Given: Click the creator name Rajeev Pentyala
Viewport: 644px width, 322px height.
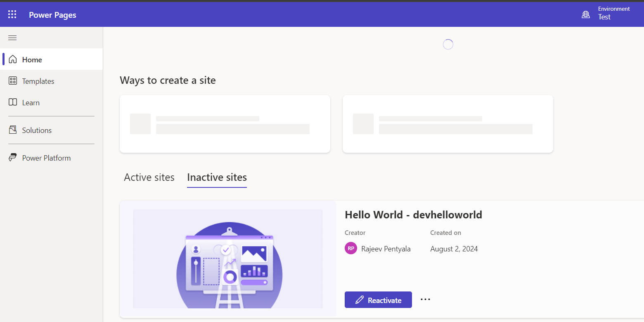Looking at the screenshot, I should [386, 249].
